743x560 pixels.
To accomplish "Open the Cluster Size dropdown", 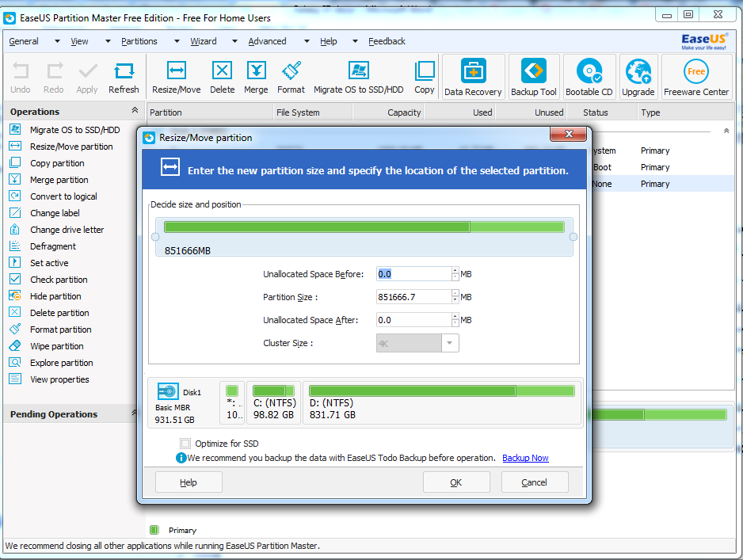I will tap(450, 343).
